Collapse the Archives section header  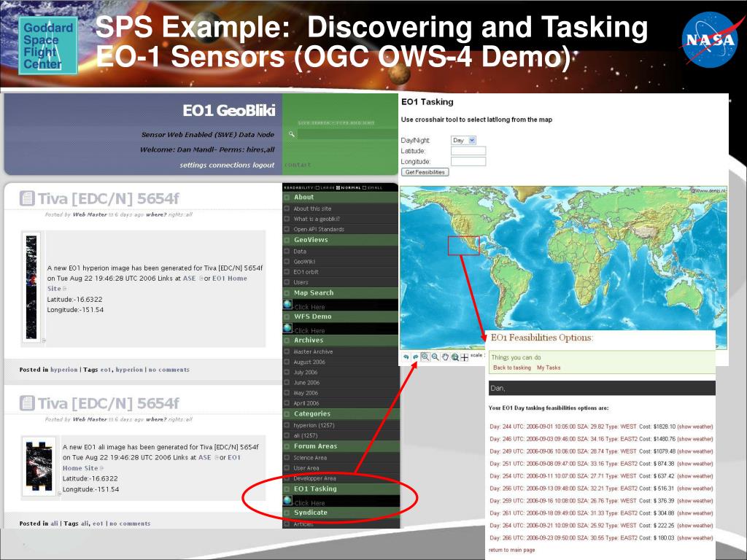340,341
